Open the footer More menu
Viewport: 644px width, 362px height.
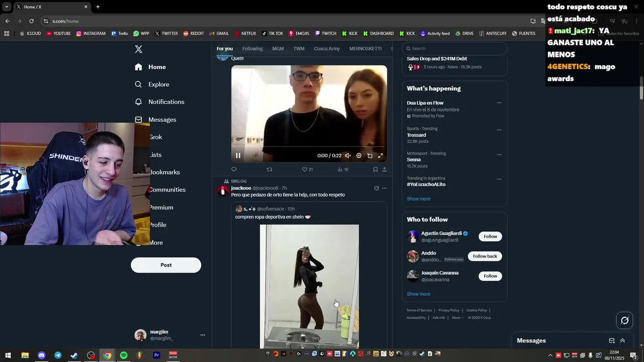[457, 317]
